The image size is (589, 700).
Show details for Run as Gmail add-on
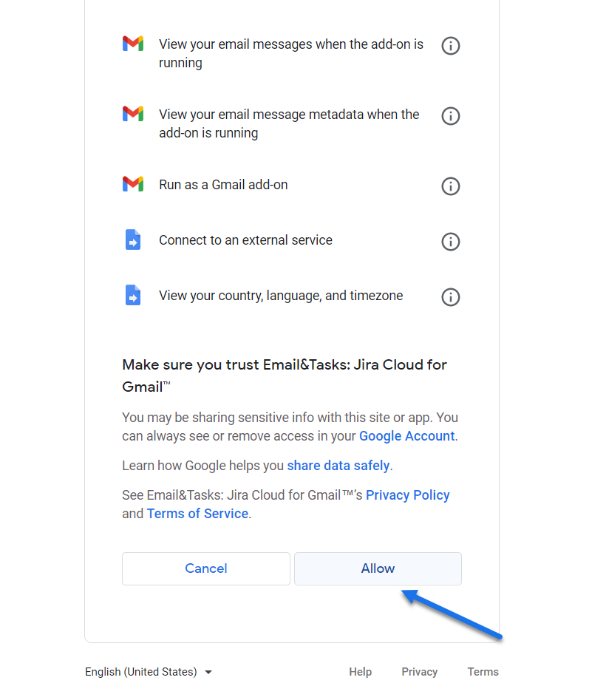[450, 186]
